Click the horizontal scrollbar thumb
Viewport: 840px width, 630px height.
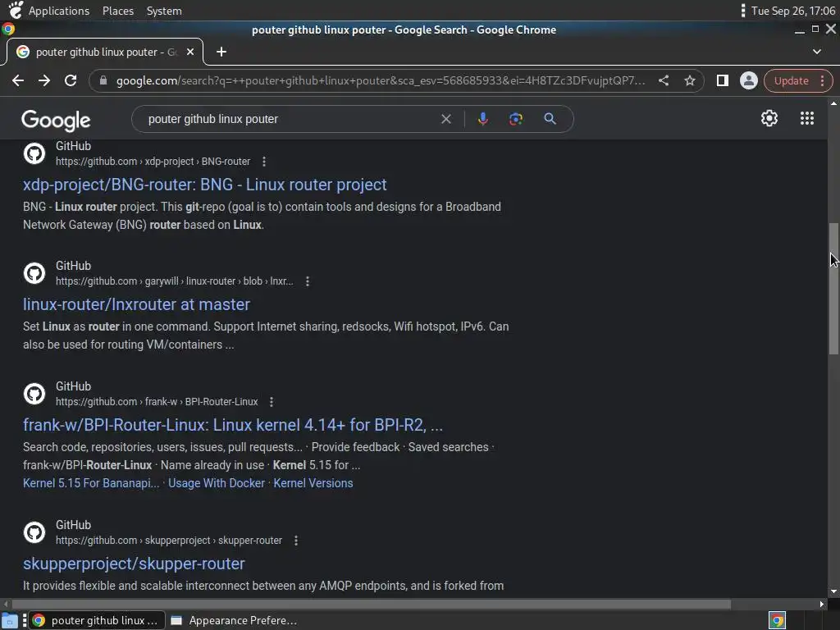click(372, 605)
